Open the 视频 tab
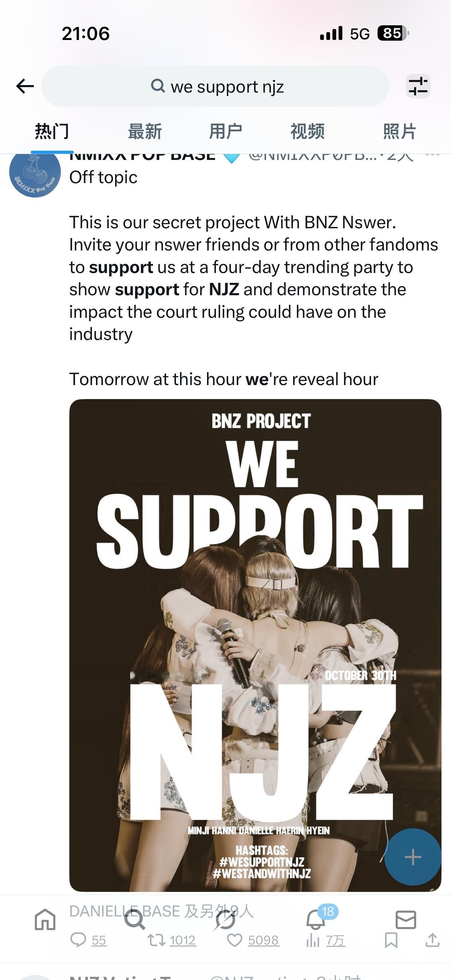 (307, 132)
